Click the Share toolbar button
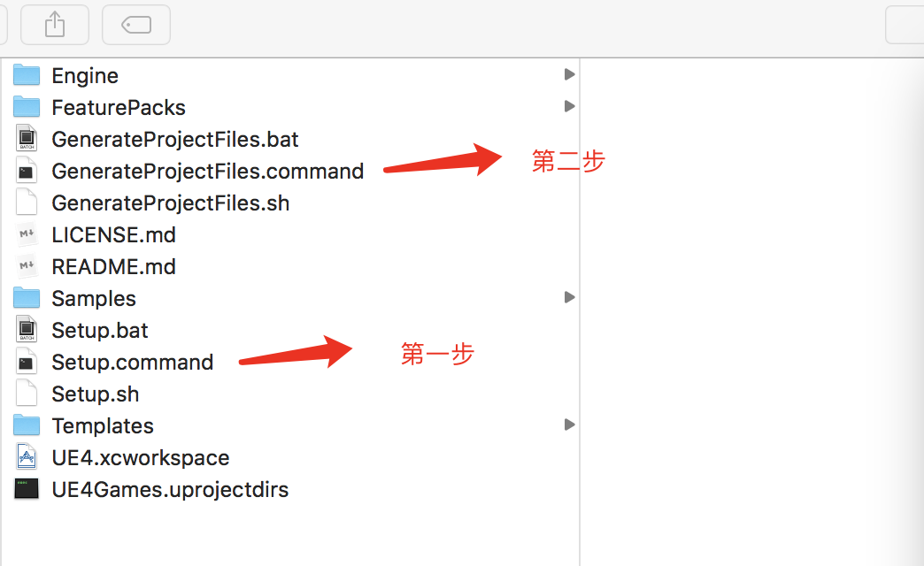Image resolution: width=924 pixels, height=566 pixels. (x=55, y=25)
